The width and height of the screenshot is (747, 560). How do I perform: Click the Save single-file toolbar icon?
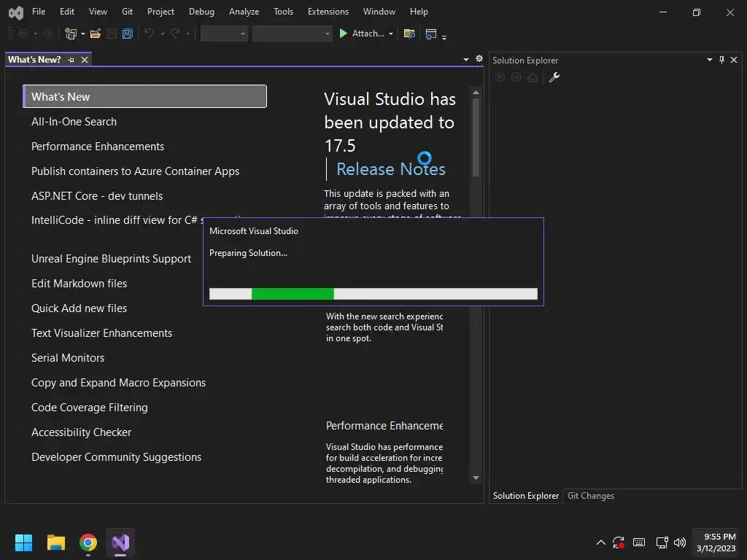112,34
